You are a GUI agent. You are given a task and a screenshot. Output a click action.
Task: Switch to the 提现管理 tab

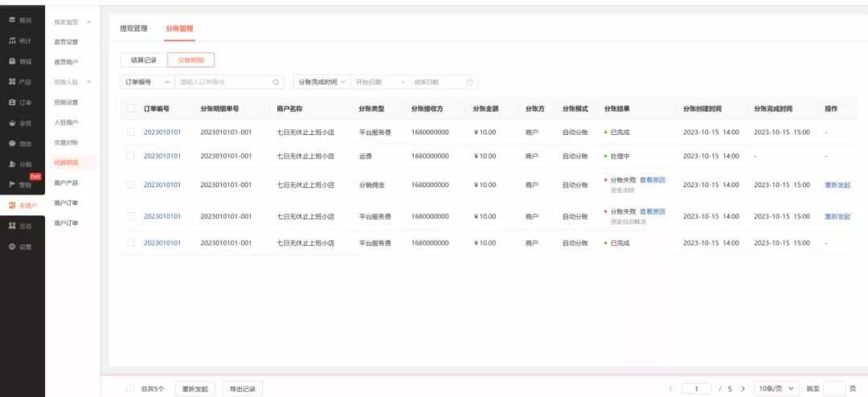[x=133, y=28]
